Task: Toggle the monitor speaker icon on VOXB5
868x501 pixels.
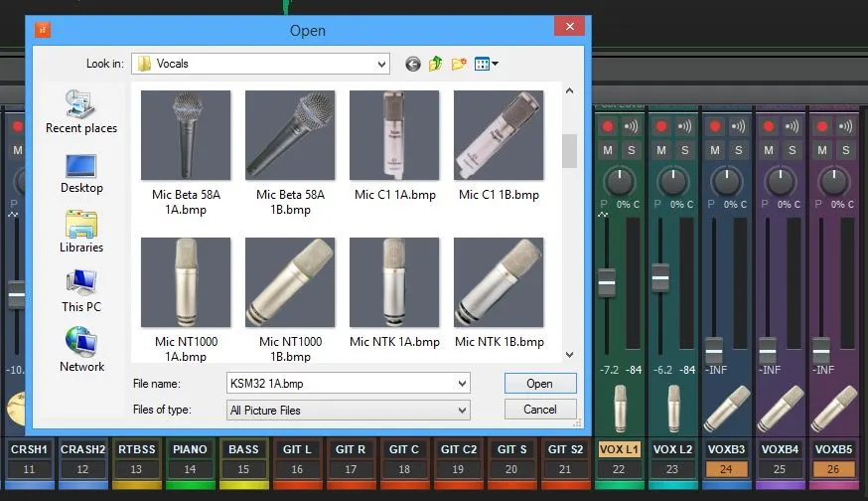Action: [x=846, y=127]
